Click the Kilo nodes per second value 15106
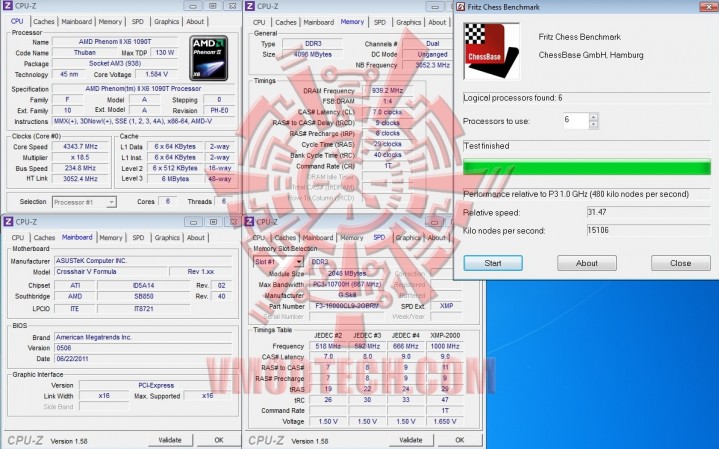719x449 pixels. [648, 230]
